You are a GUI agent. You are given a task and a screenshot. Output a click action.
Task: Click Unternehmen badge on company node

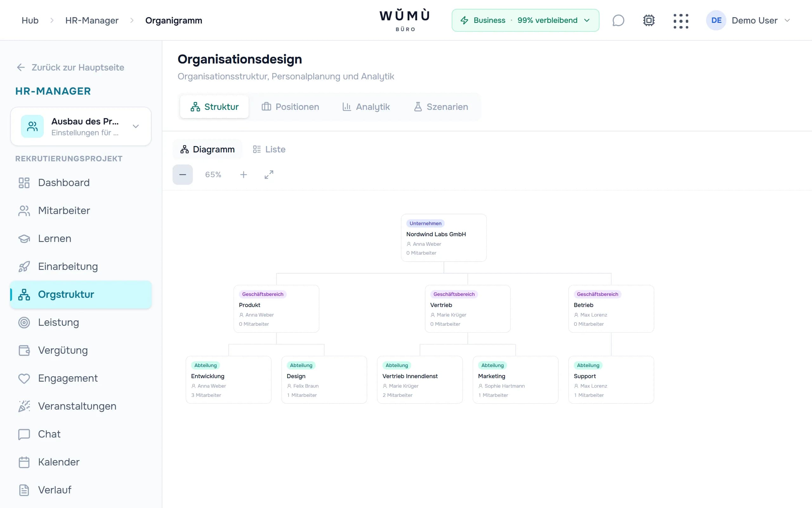(x=425, y=224)
